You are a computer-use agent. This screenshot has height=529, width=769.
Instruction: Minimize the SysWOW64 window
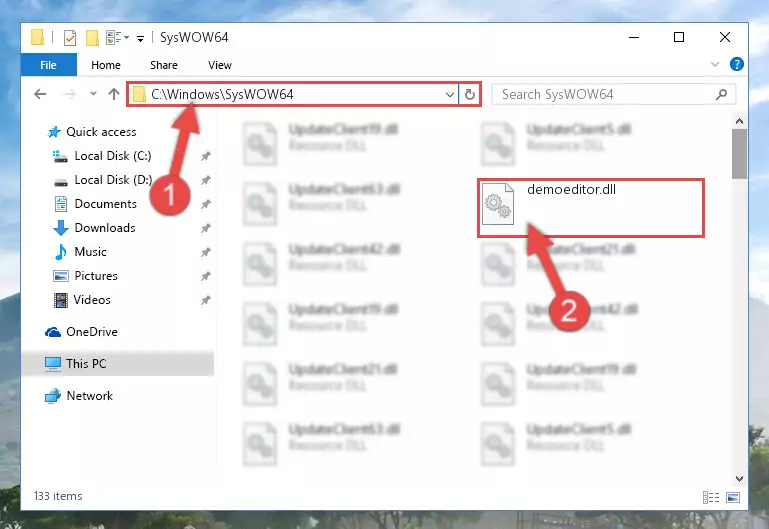(x=634, y=37)
